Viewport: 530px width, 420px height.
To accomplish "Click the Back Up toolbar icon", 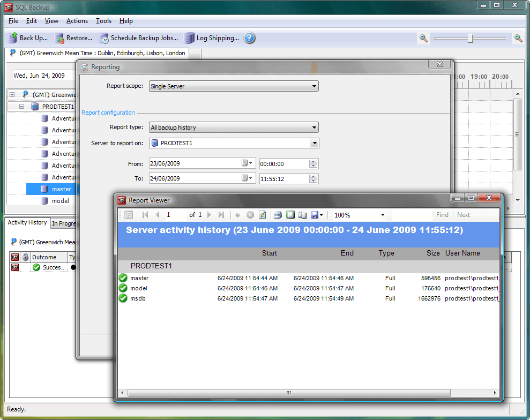I will (x=13, y=38).
